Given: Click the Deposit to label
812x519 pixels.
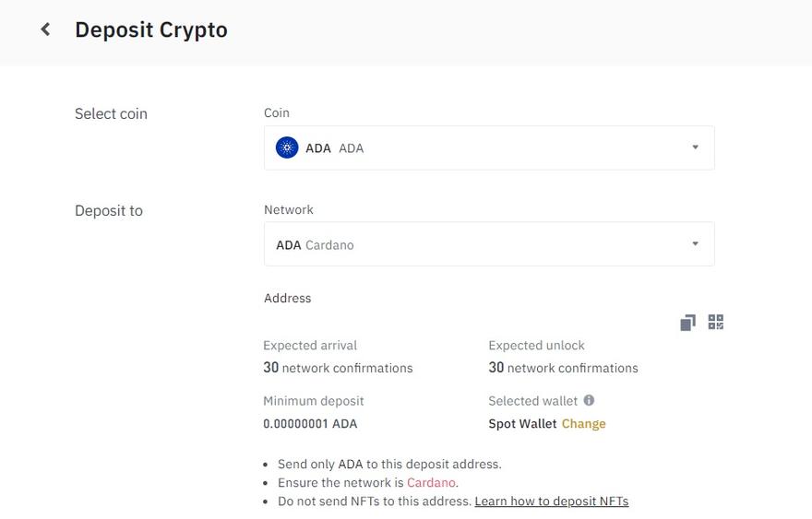Looking at the screenshot, I should (x=109, y=210).
